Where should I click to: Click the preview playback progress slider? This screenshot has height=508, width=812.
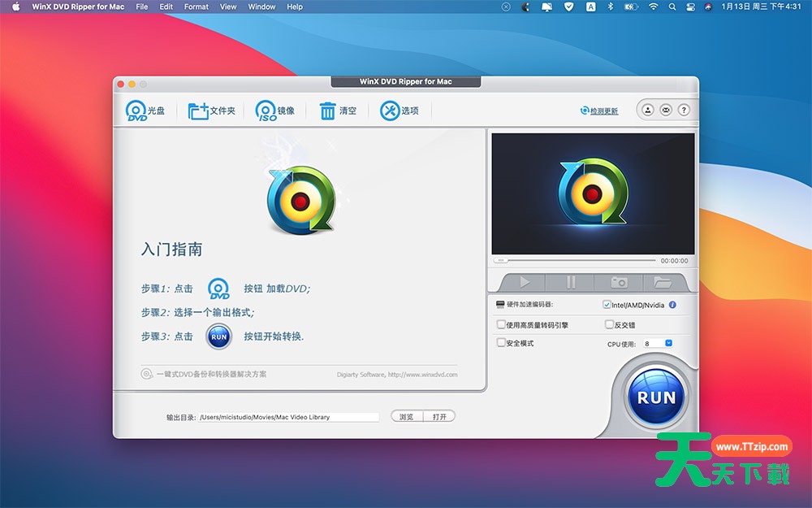coord(577,260)
